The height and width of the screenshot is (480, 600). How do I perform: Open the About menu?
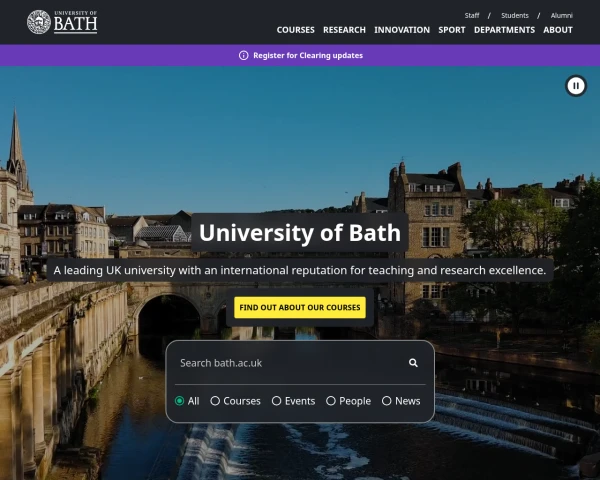(558, 30)
